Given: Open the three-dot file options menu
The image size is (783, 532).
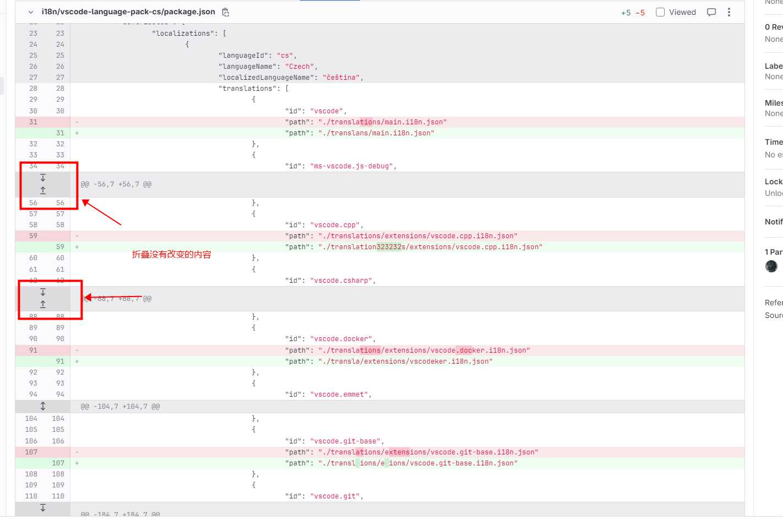Looking at the screenshot, I should click(729, 12).
